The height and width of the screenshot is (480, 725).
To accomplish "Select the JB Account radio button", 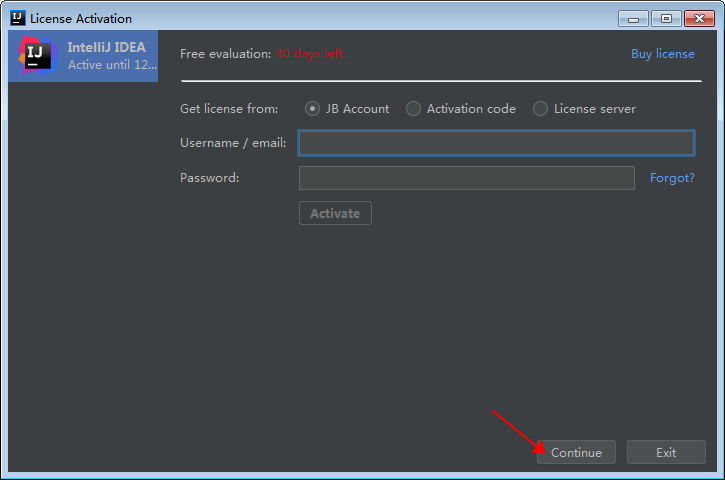I will click(313, 109).
